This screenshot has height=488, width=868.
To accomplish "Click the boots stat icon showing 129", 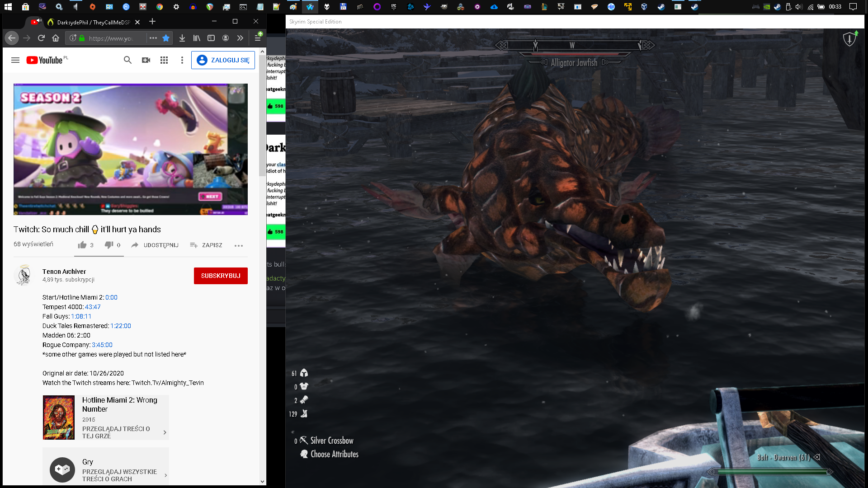I will pyautogui.click(x=304, y=413).
